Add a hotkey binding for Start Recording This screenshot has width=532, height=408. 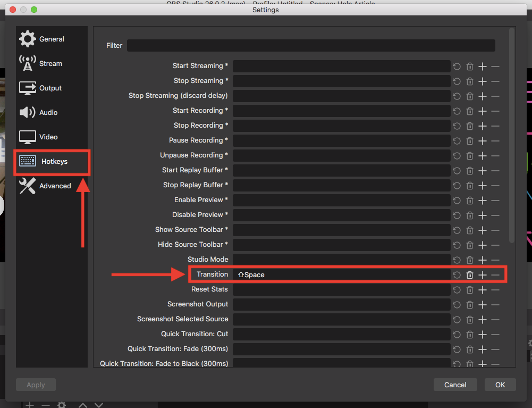coord(483,111)
